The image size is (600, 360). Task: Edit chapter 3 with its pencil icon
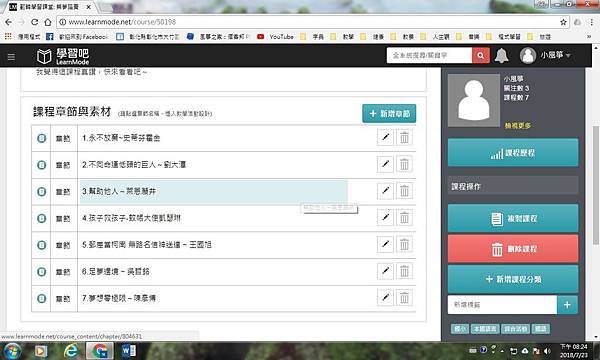tap(385, 191)
